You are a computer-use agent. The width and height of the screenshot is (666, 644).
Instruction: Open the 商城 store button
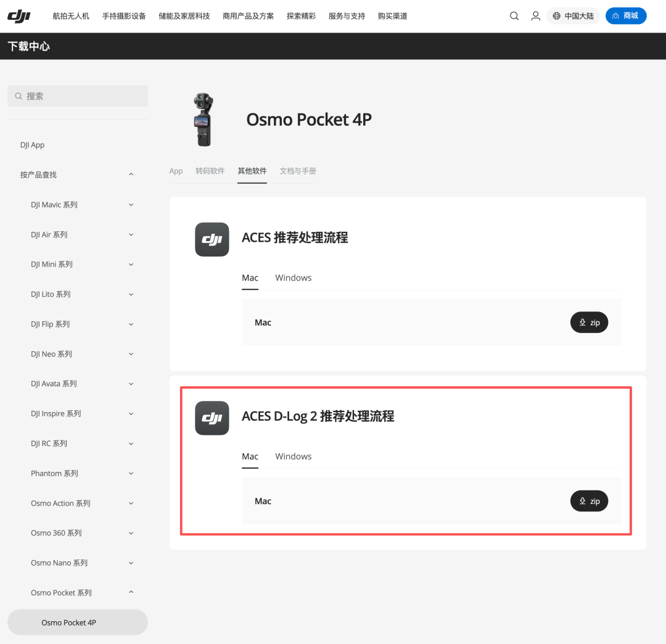pyautogui.click(x=626, y=16)
